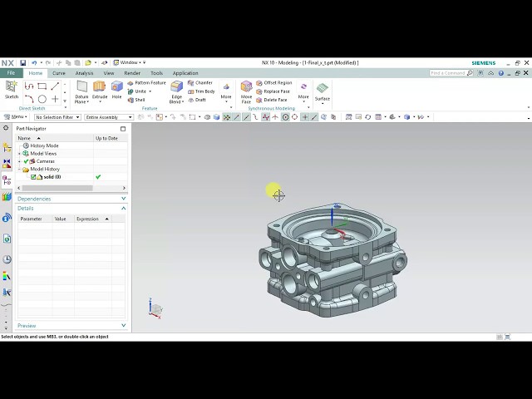Toggle the Point on Curve snap option

click(x=314, y=117)
